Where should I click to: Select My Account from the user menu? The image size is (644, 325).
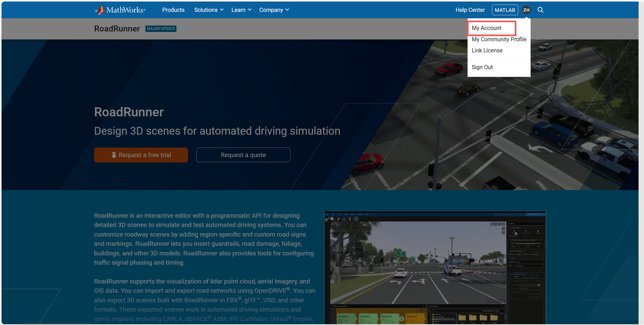point(486,28)
